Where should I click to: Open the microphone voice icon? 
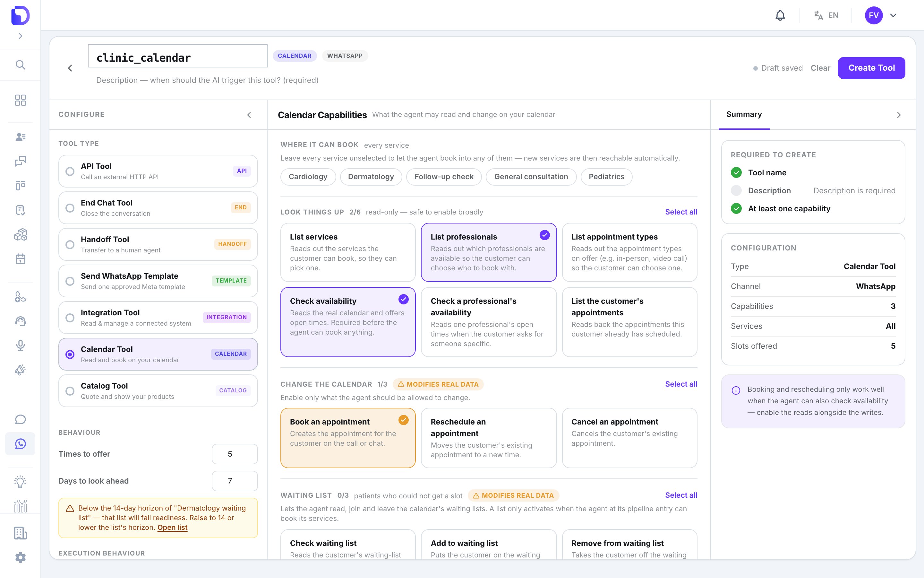20,346
